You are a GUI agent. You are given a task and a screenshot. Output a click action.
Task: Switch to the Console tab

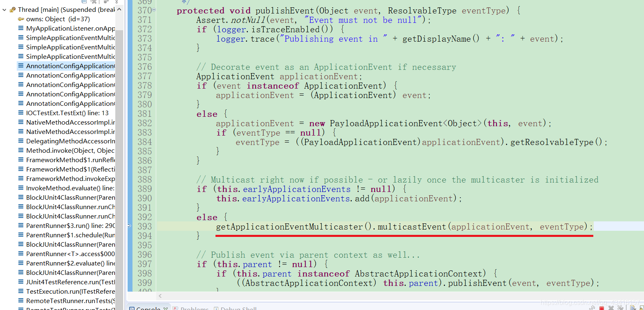pos(148,308)
